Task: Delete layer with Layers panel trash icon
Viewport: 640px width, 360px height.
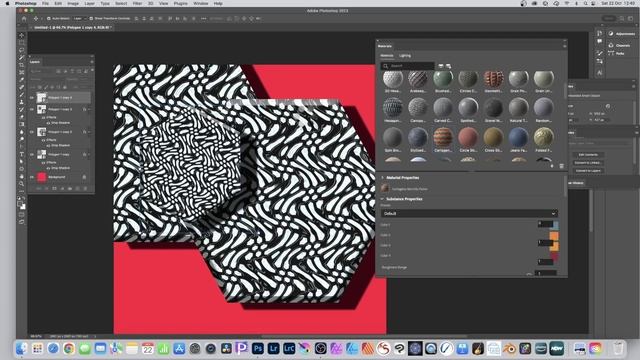Action: (85, 189)
